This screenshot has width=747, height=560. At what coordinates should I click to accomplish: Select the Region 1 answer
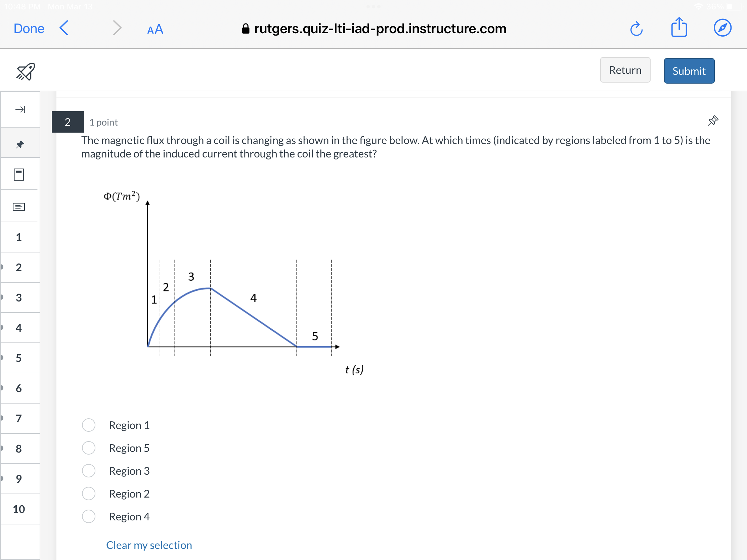[88, 425]
